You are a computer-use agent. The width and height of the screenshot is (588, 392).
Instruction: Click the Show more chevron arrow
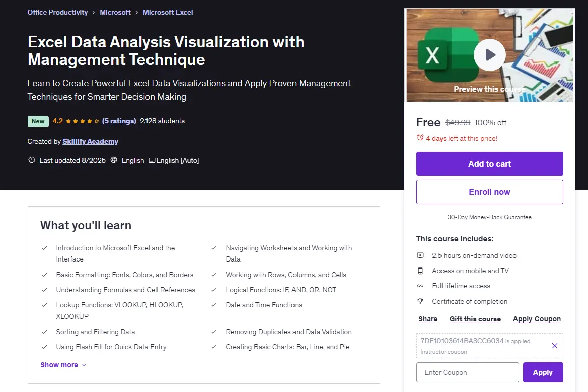(x=84, y=365)
